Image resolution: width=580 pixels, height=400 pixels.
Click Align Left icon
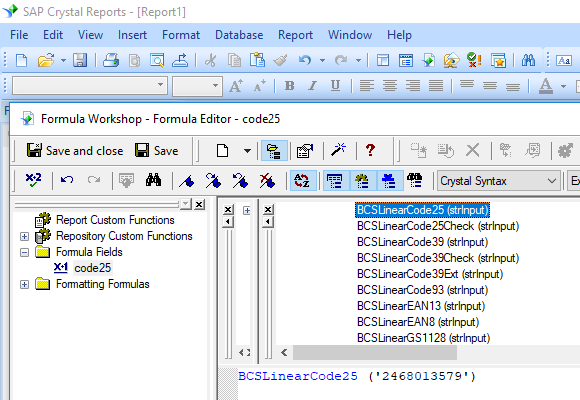click(x=367, y=86)
